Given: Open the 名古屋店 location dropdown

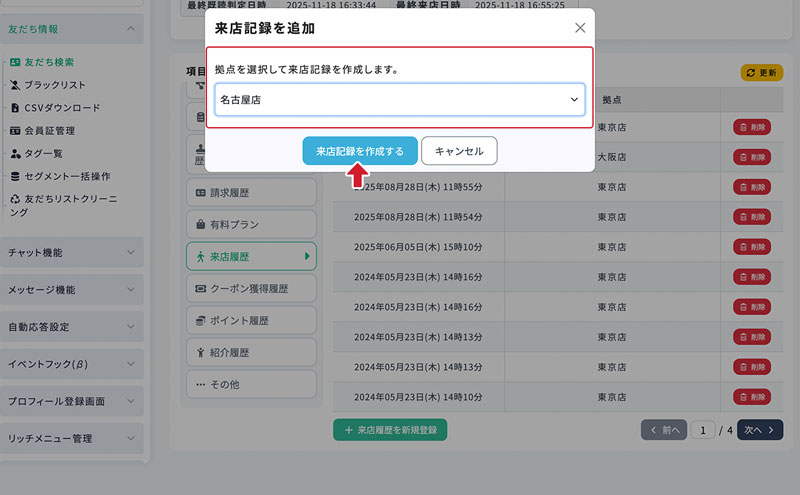Looking at the screenshot, I should [400, 99].
